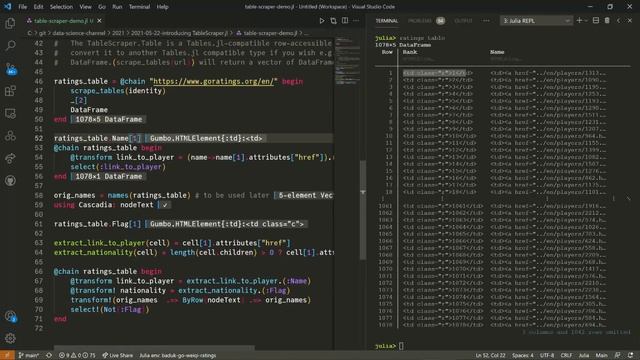Open notifications bell in status bar

click(x=631, y=355)
